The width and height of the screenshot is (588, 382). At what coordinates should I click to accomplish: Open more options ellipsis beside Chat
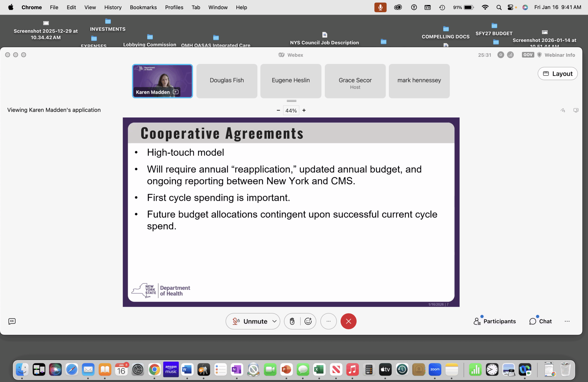tap(567, 321)
